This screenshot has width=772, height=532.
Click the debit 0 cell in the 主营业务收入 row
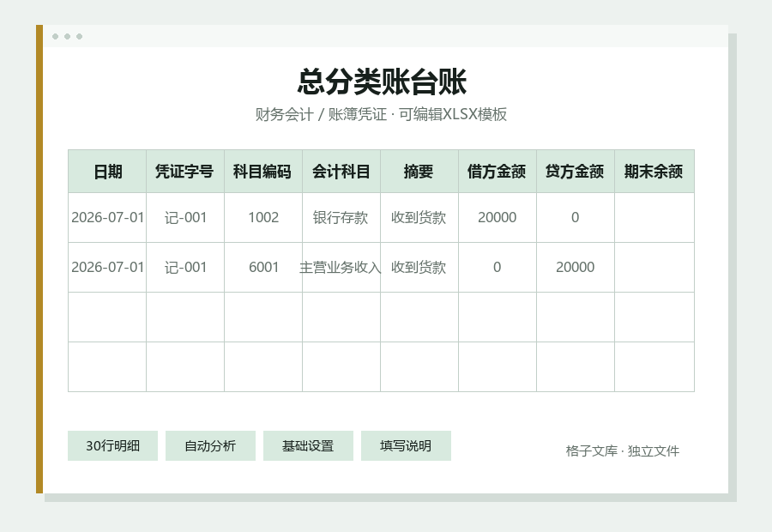click(498, 267)
